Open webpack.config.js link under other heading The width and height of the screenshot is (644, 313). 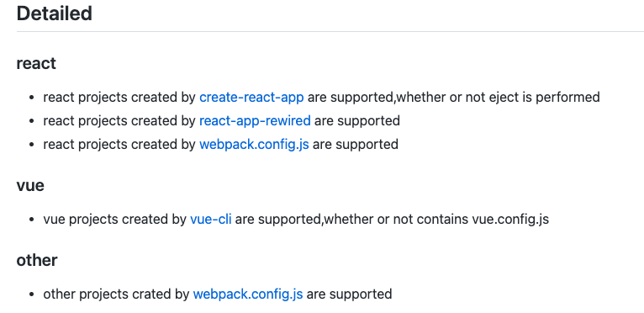tap(248, 294)
